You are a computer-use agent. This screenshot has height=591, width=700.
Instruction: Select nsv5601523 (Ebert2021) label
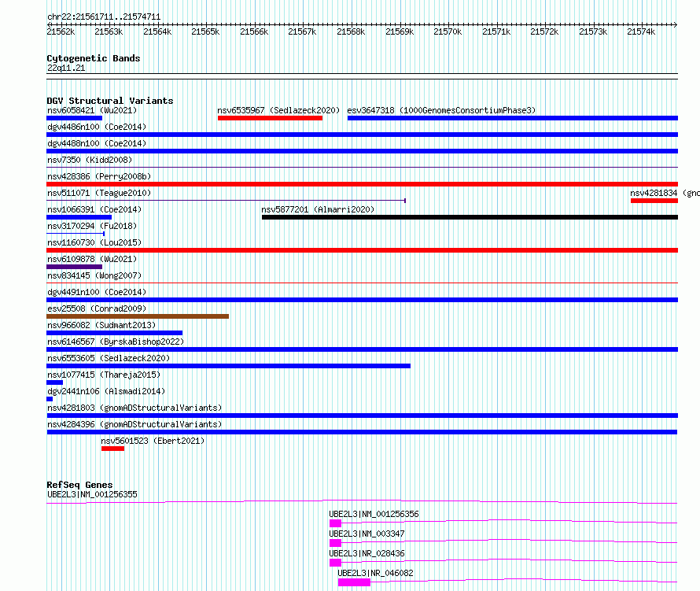tap(153, 441)
